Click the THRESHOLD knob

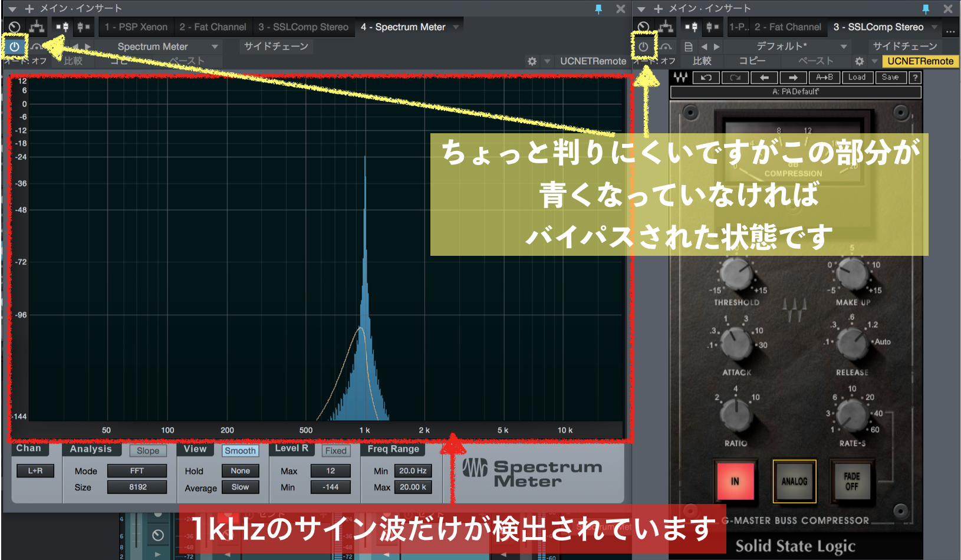(x=736, y=273)
